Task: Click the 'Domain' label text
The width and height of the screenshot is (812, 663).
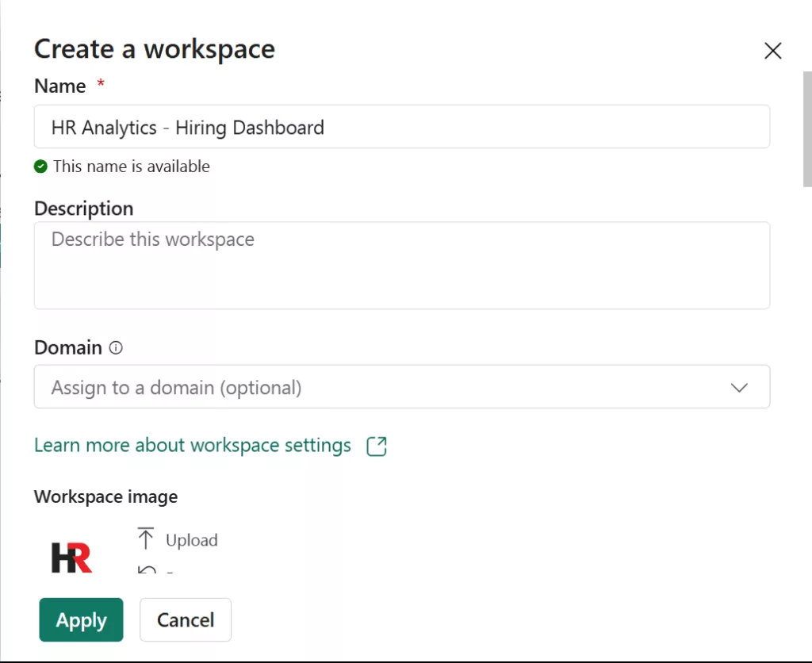Action: coord(68,347)
